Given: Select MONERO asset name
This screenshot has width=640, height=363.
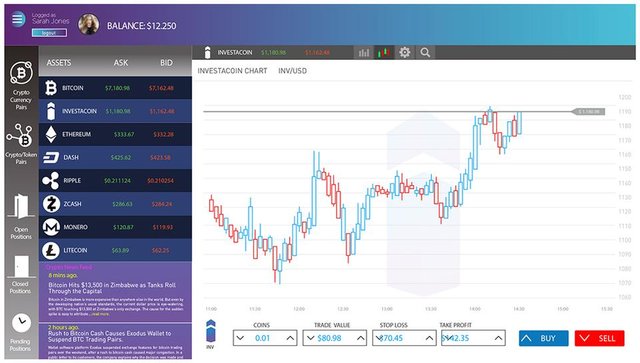Looking at the screenshot, I should [76, 227].
